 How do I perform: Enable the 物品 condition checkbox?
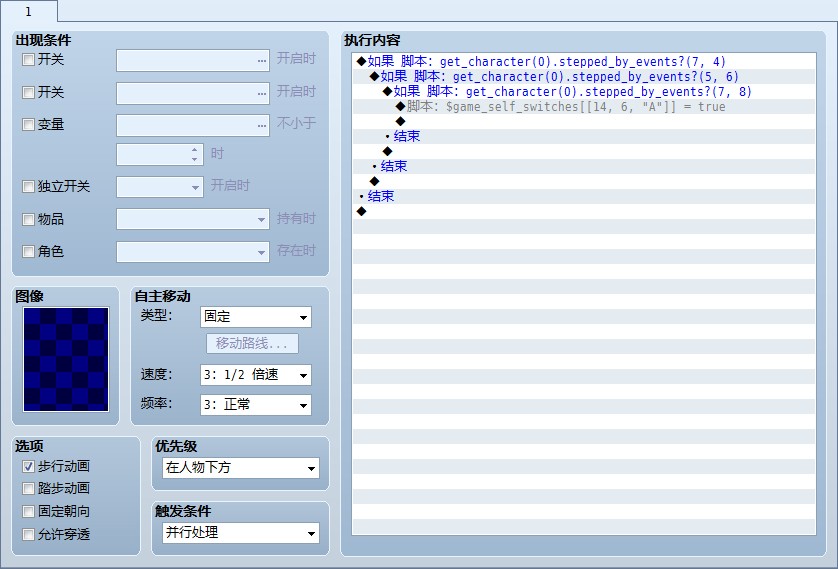pyautogui.click(x=28, y=220)
